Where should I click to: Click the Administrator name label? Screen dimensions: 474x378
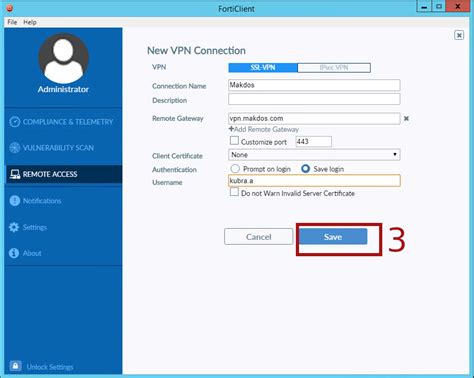[63, 89]
